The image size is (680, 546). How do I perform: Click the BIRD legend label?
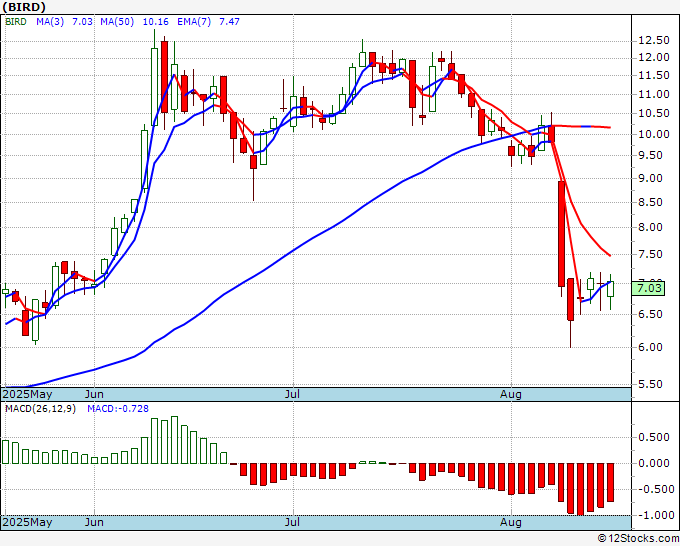pos(16,22)
